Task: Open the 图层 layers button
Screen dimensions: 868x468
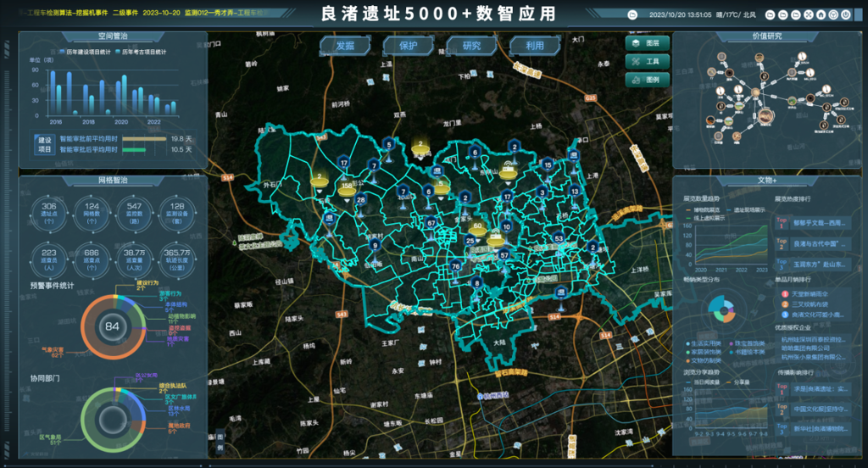Action: pyautogui.click(x=647, y=43)
